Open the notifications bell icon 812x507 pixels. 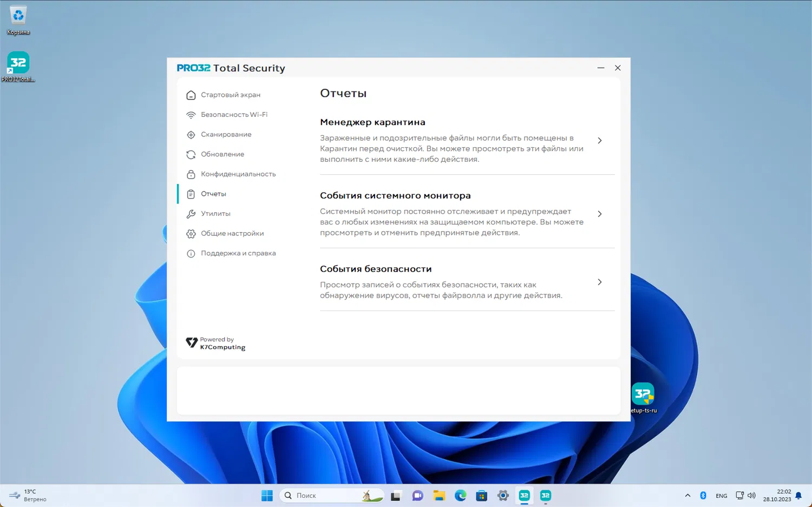[x=798, y=496]
